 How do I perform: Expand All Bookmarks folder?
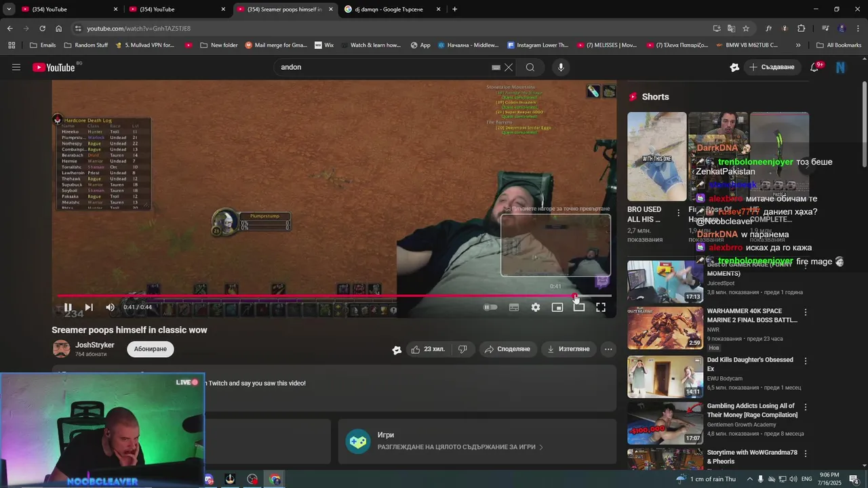coord(839,45)
